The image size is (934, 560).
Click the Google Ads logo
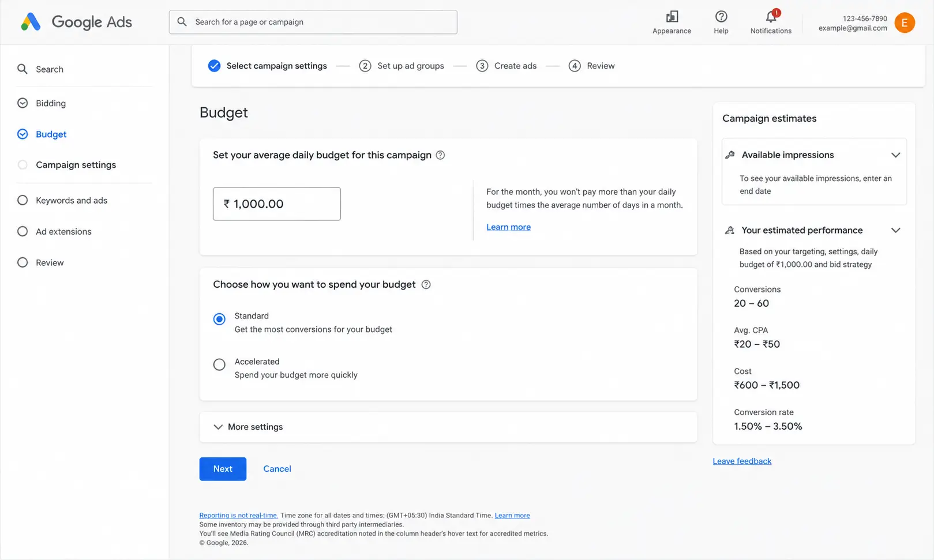point(76,22)
